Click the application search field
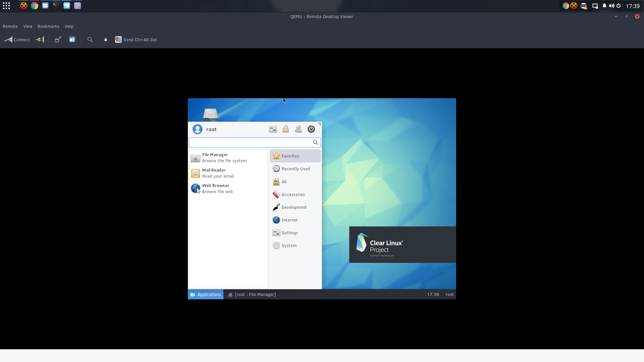 pyautogui.click(x=255, y=142)
